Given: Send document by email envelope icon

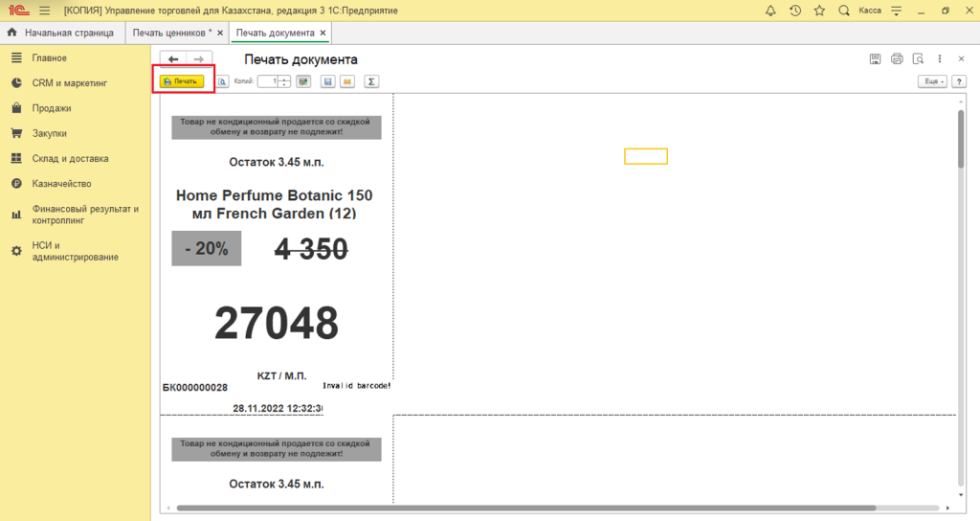Looking at the screenshot, I should [x=347, y=81].
